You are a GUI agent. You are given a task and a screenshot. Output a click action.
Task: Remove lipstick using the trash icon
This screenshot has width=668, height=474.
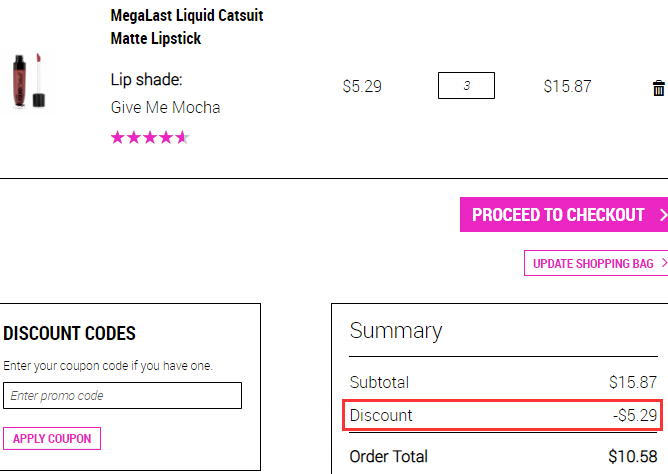(659, 88)
